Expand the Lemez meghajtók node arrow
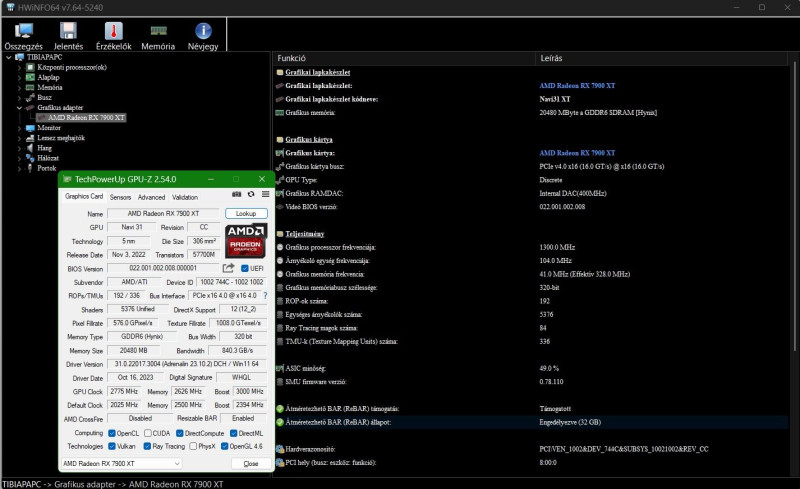 19,138
